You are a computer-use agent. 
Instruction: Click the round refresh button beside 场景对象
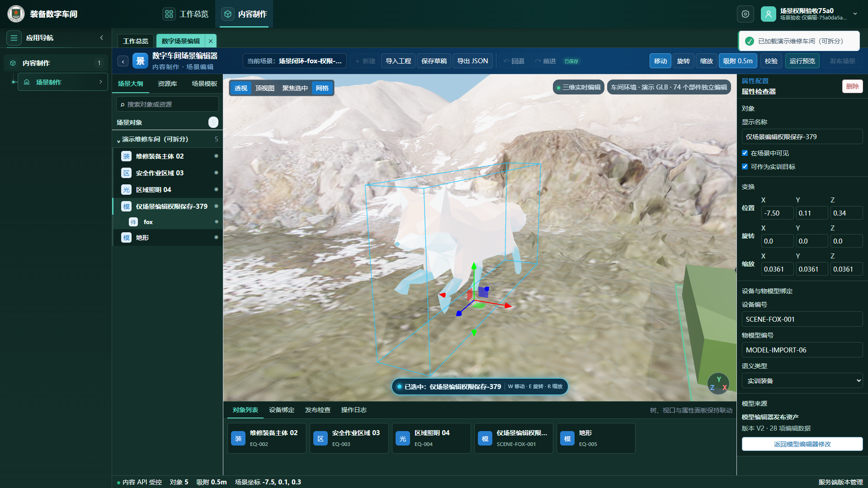[x=213, y=122]
